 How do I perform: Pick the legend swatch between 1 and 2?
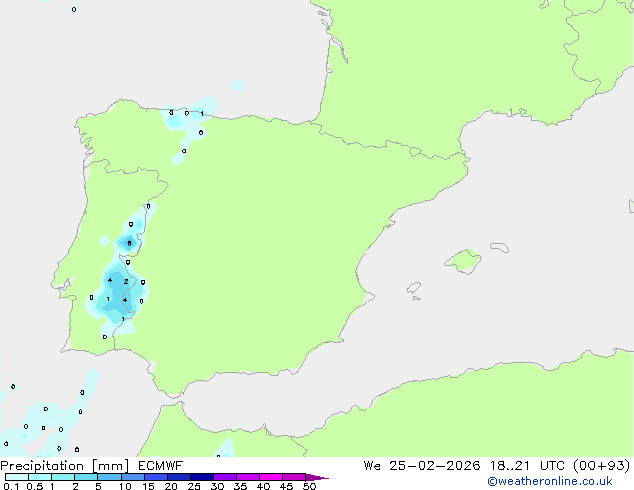tap(63, 477)
